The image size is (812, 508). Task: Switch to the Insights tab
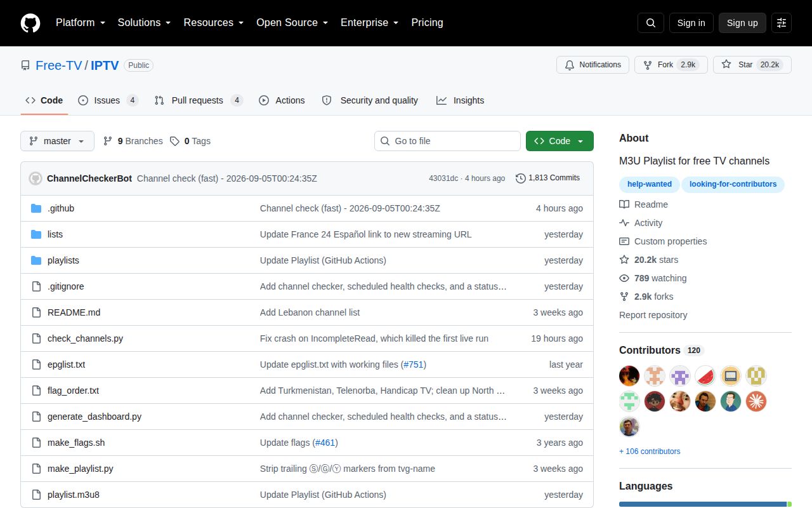[x=460, y=100]
